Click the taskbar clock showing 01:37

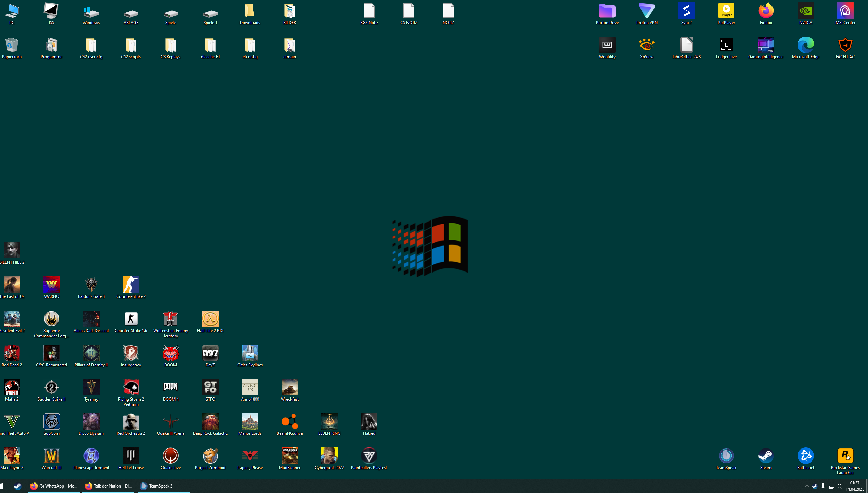854,486
